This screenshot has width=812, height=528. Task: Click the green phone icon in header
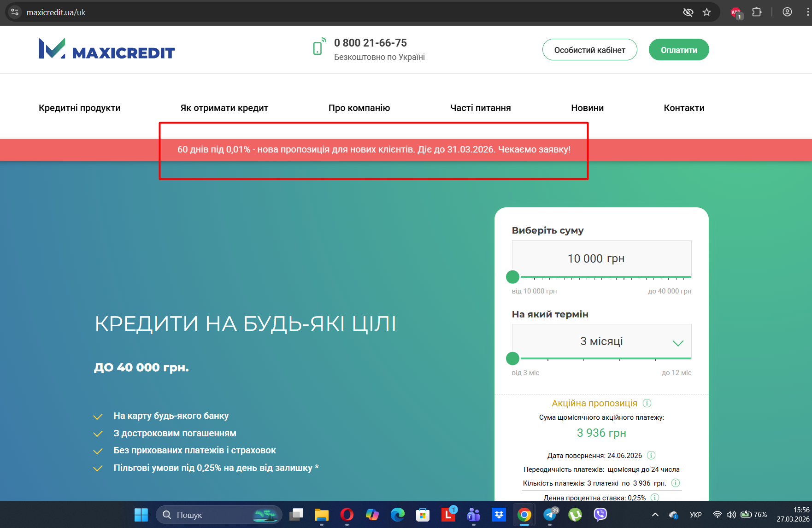click(x=319, y=47)
